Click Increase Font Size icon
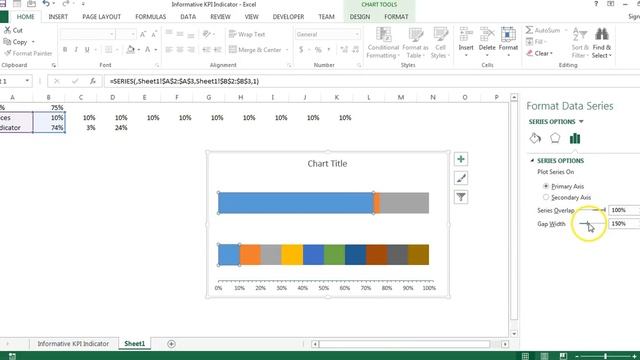The height and width of the screenshot is (360, 640). [x=143, y=35]
